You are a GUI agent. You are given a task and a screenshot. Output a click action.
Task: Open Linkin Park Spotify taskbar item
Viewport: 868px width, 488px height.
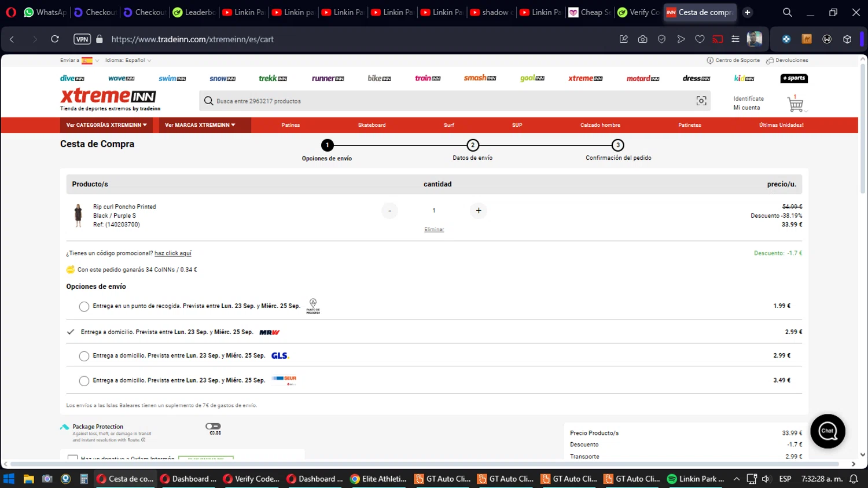pyautogui.click(x=696, y=479)
